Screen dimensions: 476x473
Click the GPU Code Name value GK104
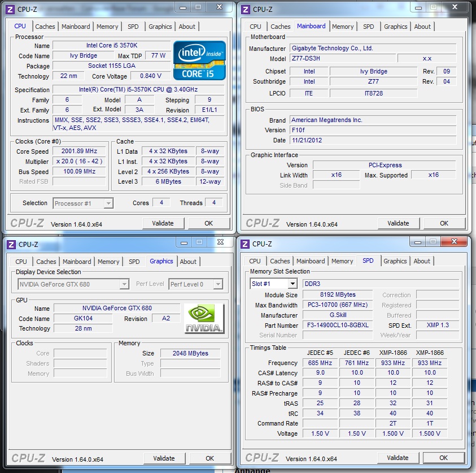[83, 318]
